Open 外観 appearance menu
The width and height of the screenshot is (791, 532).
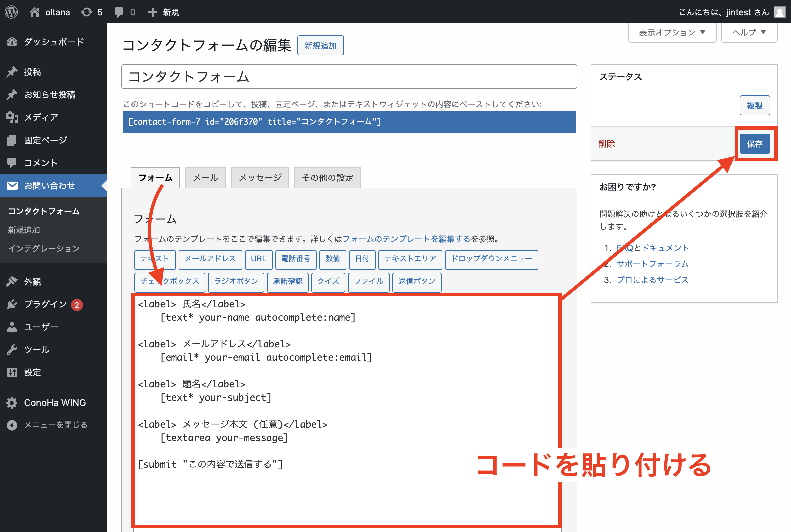[x=54, y=281]
